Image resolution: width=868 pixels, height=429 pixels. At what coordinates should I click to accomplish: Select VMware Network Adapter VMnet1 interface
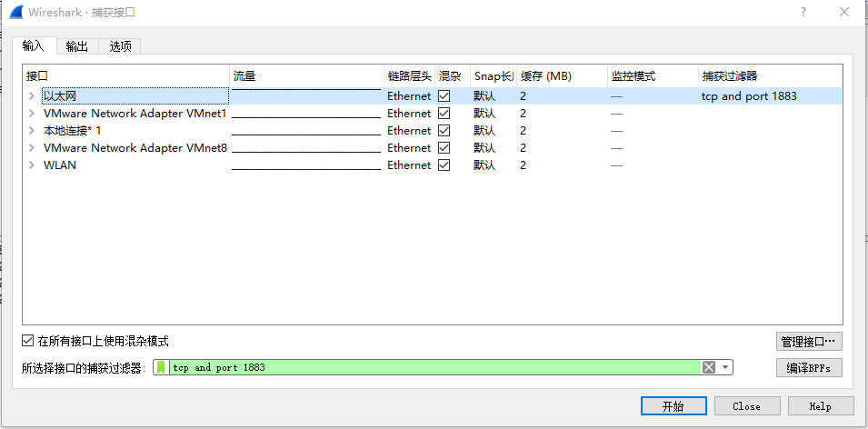point(135,114)
